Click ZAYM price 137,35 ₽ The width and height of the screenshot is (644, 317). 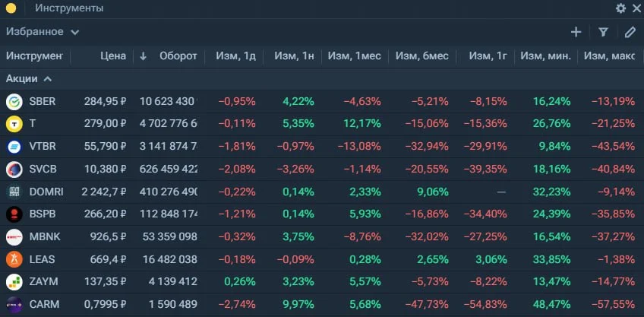point(105,281)
